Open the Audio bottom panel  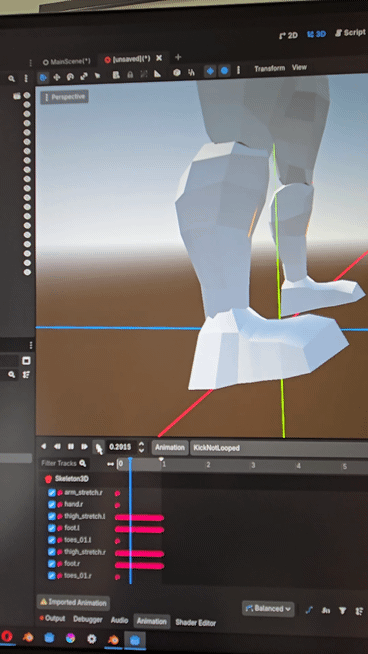119,621
